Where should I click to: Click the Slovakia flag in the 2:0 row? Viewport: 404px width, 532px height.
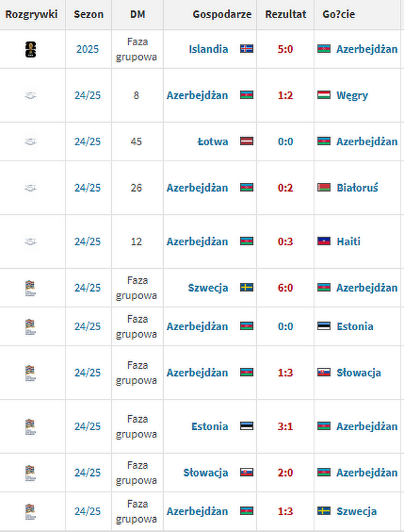tap(247, 473)
